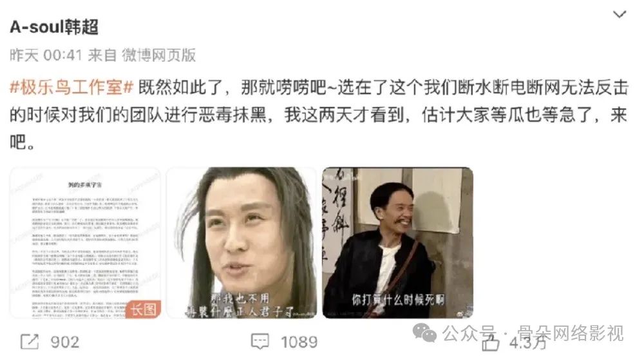Click the 昨天 00:41 timestamp
This screenshot has height=359, width=644.
46,55
